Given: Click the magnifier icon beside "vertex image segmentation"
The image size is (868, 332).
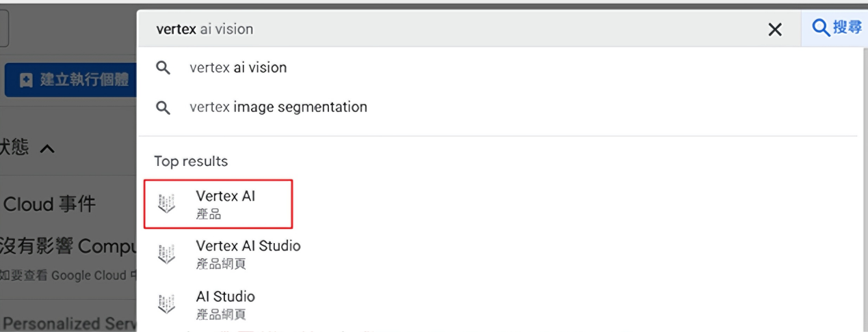Looking at the screenshot, I should (x=163, y=107).
